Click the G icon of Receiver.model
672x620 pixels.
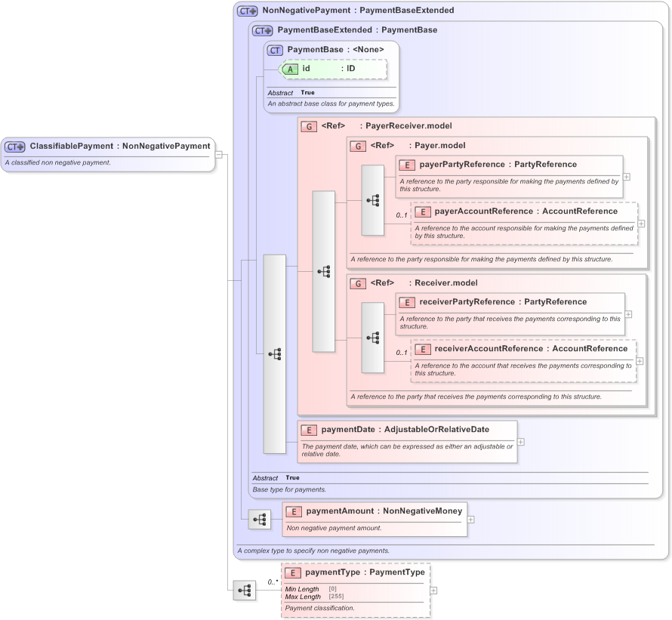[x=357, y=283]
